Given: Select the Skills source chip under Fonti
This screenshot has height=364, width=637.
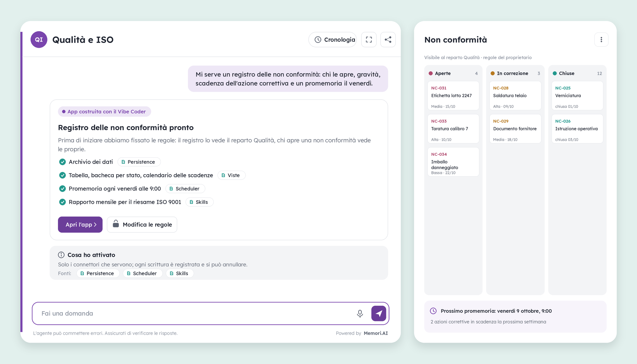Looking at the screenshot, I should pyautogui.click(x=180, y=273).
